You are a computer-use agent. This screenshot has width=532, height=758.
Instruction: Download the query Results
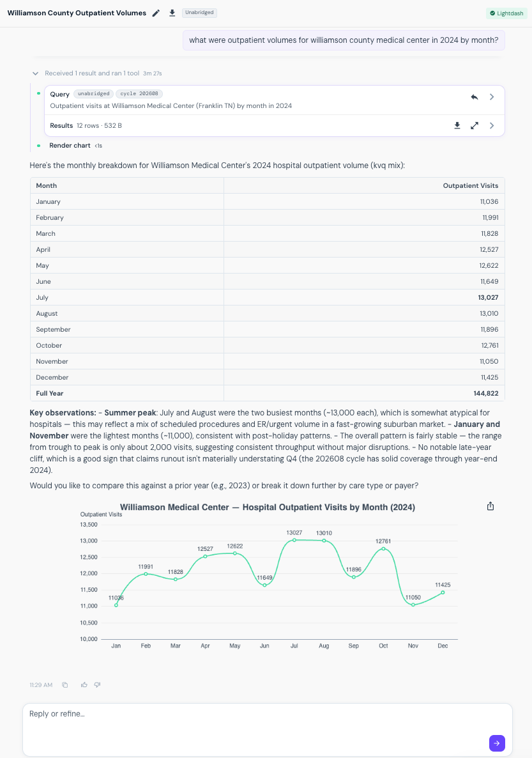pos(457,126)
